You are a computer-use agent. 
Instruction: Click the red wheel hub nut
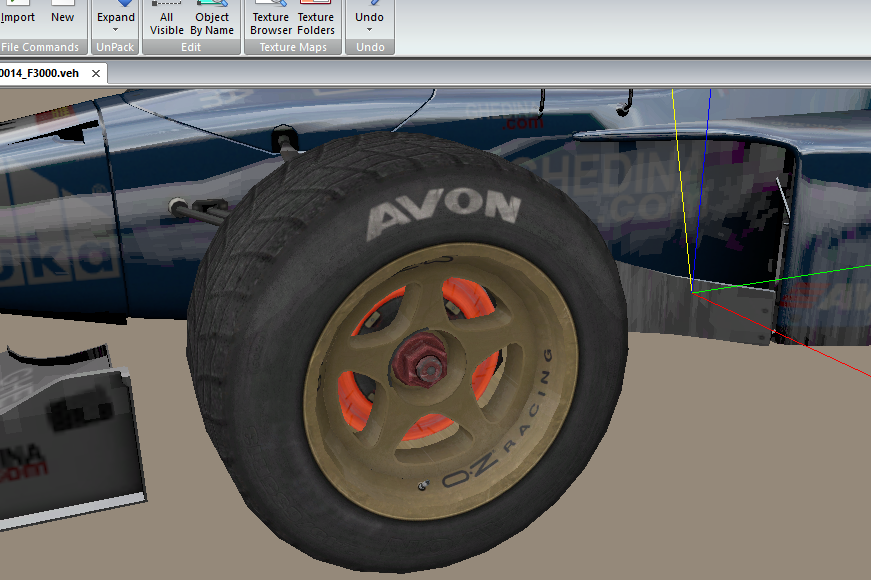click(419, 362)
